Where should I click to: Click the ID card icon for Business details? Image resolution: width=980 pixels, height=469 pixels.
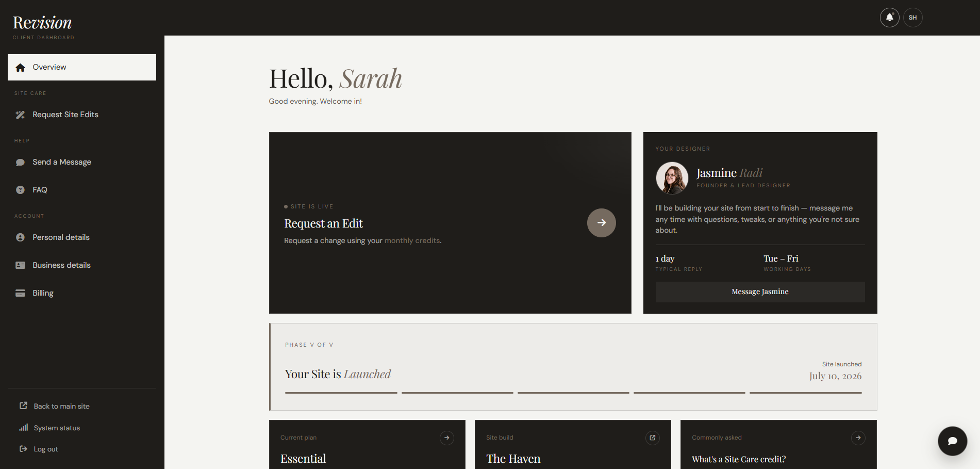[x=20, y=265]
